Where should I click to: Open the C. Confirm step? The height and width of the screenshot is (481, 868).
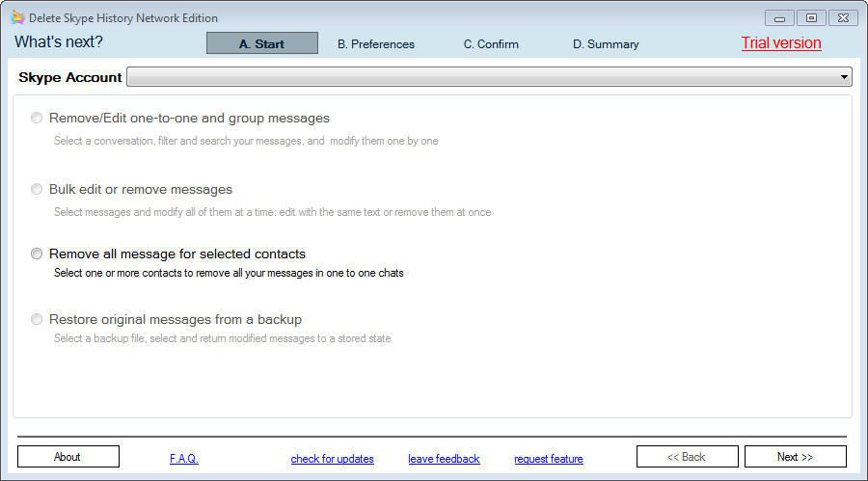pyautogui.click(x=491, y=43)
